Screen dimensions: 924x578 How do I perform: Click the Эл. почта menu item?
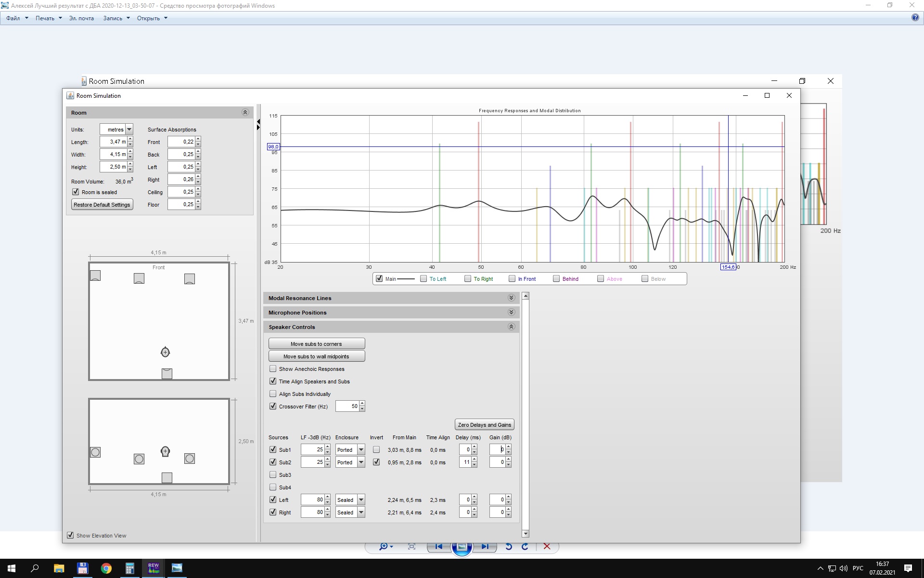point(81,18)
